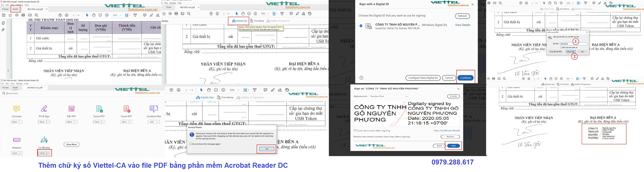Image resolution: width=644 pixels, height=172 pixels.
Task: Click Digitally Sign above the signature tooltip
Action: [240, 21]
